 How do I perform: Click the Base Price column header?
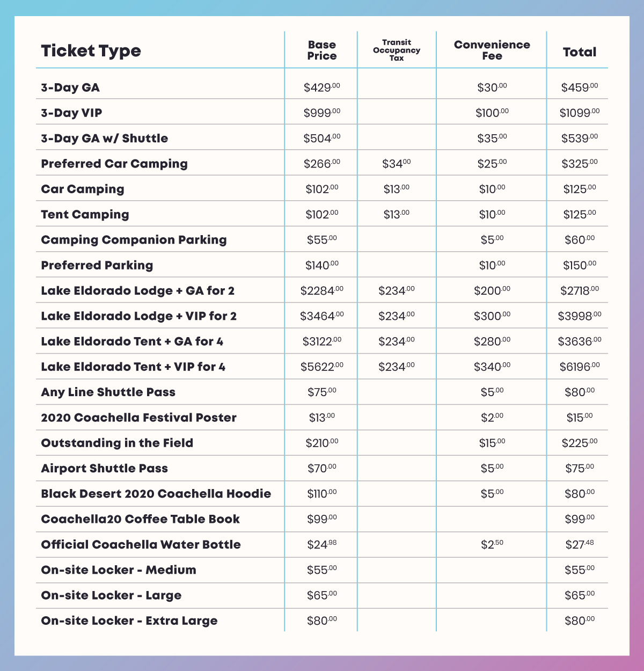tap(322, 50)
